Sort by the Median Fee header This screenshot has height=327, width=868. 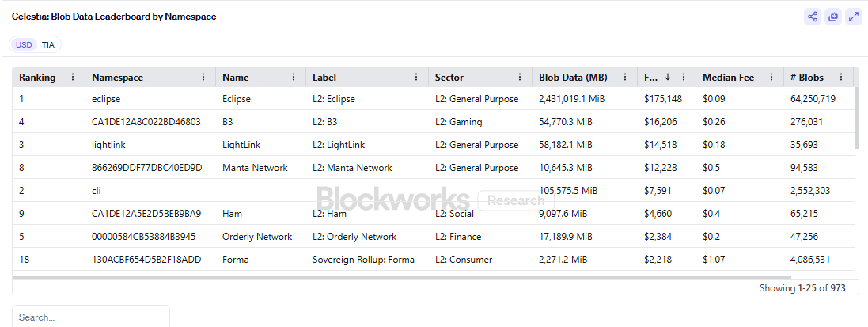point(729,78)
